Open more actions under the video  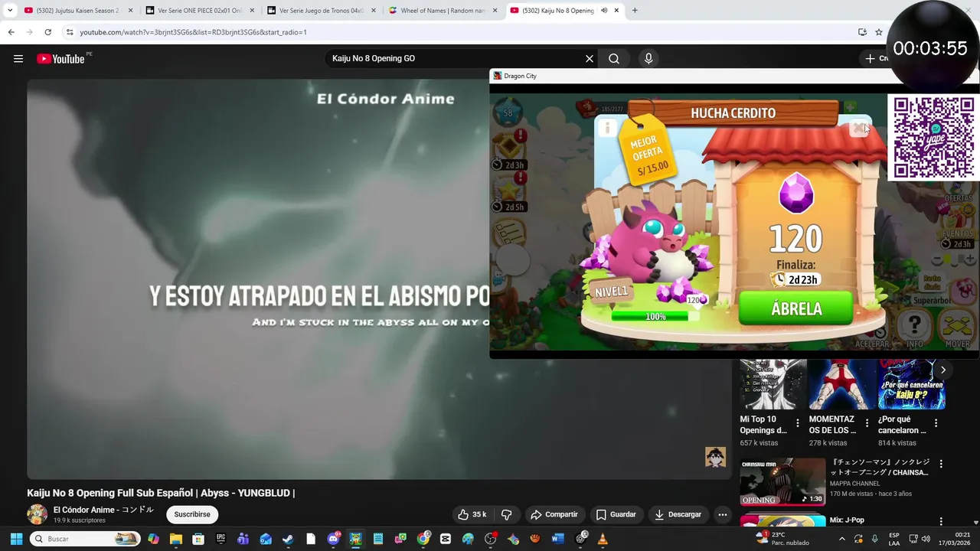click(722, 514)
